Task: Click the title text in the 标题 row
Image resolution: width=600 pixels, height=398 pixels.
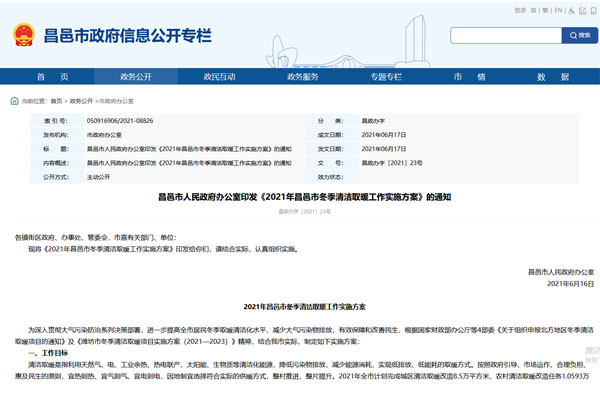Action: coord(189,149)
